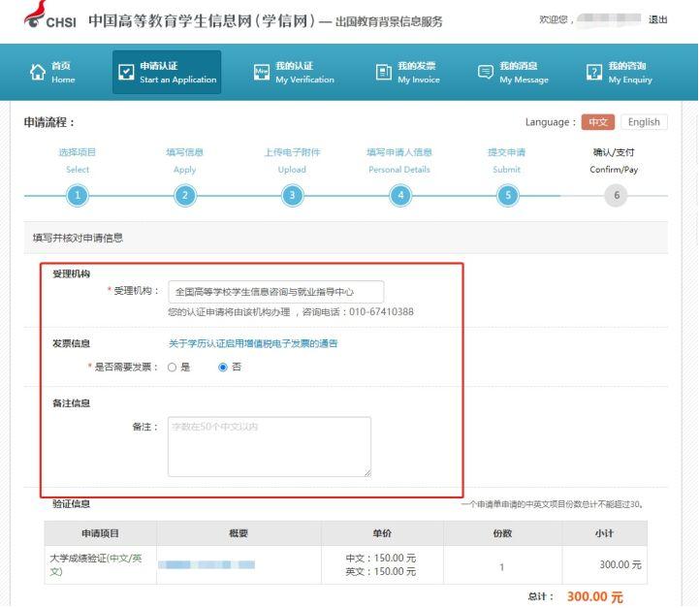This screenshot has width=700, height=608.
Task: Click the 概要 column header
Action: 239,533
